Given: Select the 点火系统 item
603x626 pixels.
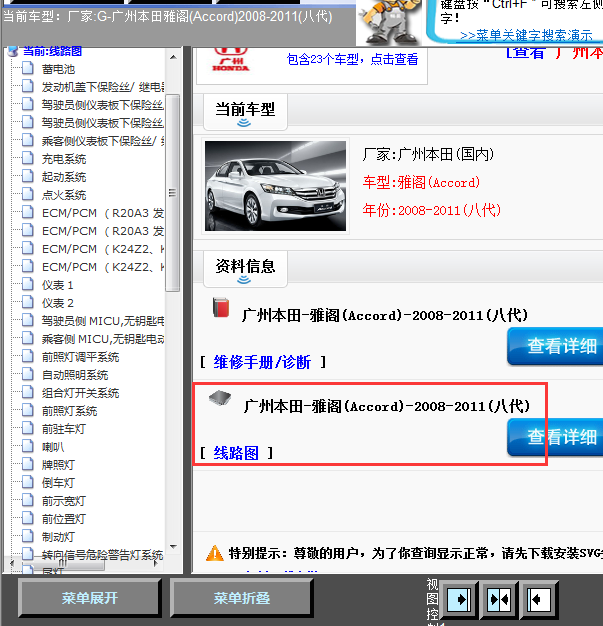Looking at the screenshot, I should tap(64, 195).
